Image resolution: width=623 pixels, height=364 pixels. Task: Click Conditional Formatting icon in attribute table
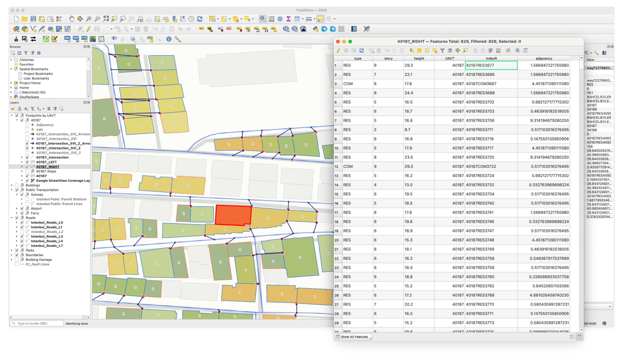point(508,50)
